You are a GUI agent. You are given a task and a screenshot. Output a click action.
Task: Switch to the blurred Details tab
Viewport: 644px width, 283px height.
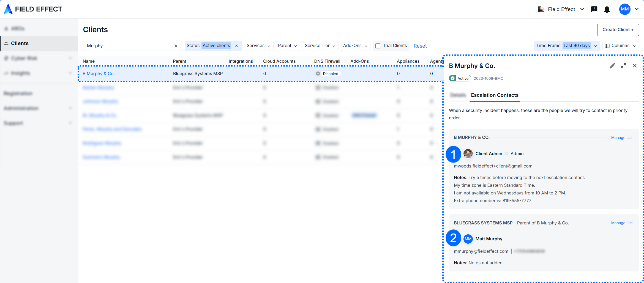(x=458, y=95)
